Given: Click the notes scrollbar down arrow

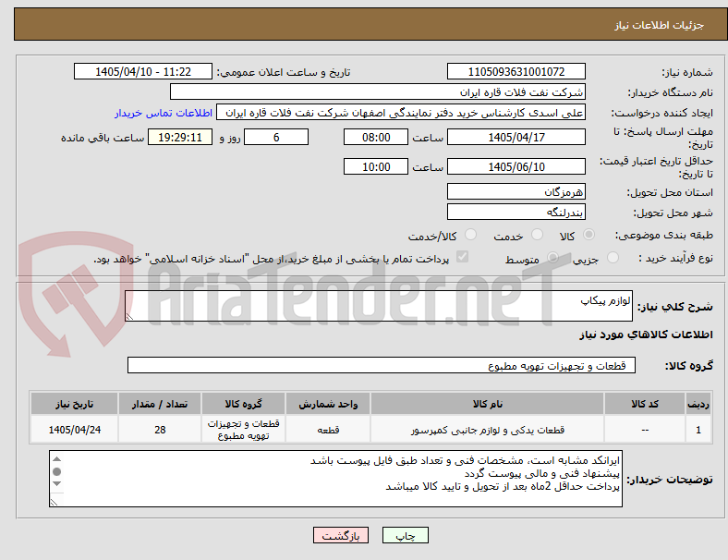Looking at the screenshot, I should [56, 484].
